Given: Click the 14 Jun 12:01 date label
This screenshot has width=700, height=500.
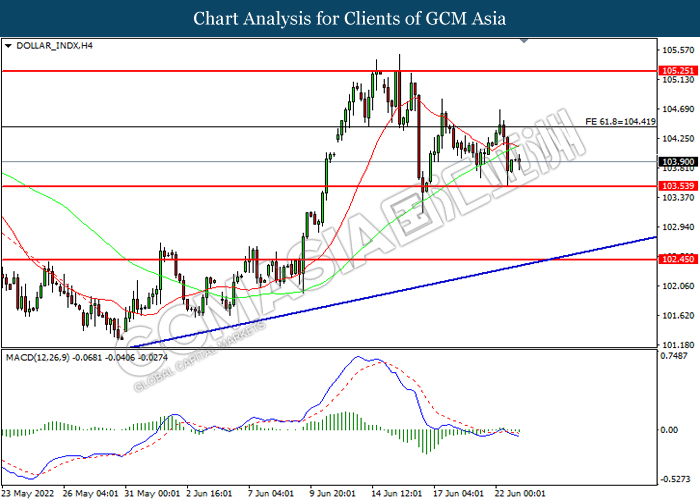Looking at the screenshot, I should [x=396, y=493].
